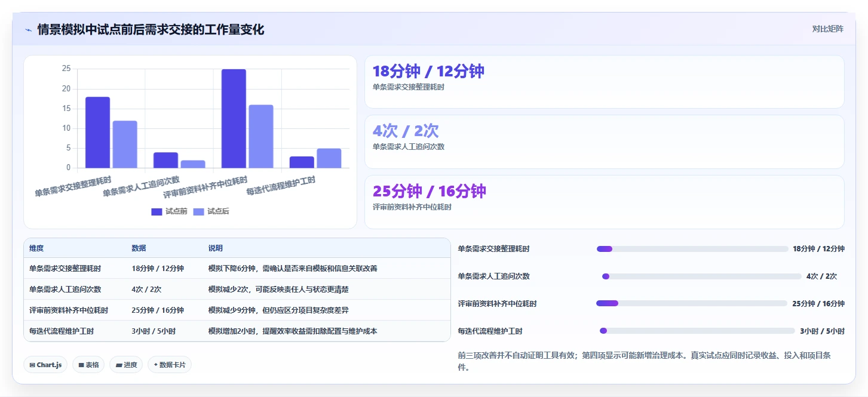
Task: Click the title 情景模拟中试点前后需求交接的工作量变化
Action: point(151,30)
